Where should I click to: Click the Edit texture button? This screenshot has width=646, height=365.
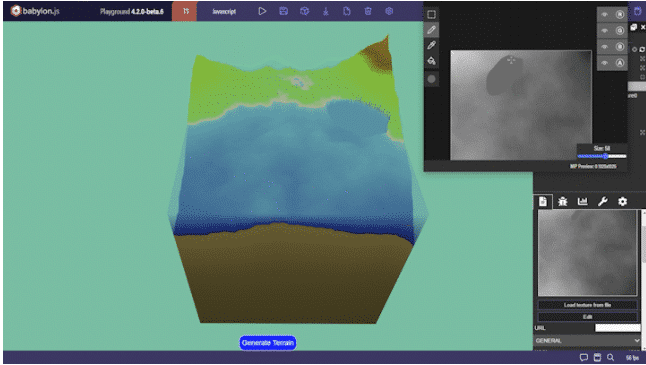click(x=587, y=317)
